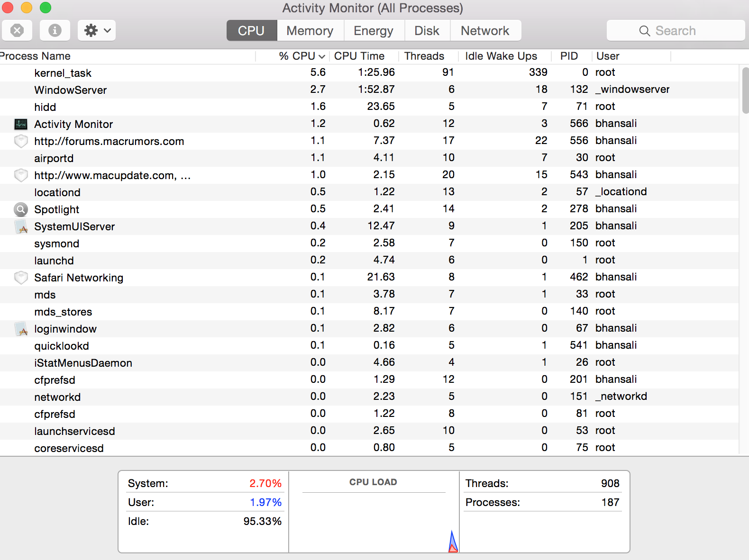Image resolution: width=749 pixels, height=560 pixels.
Task: Select the cfprefsd row with PID 81
Action: (x=369, y=414)
